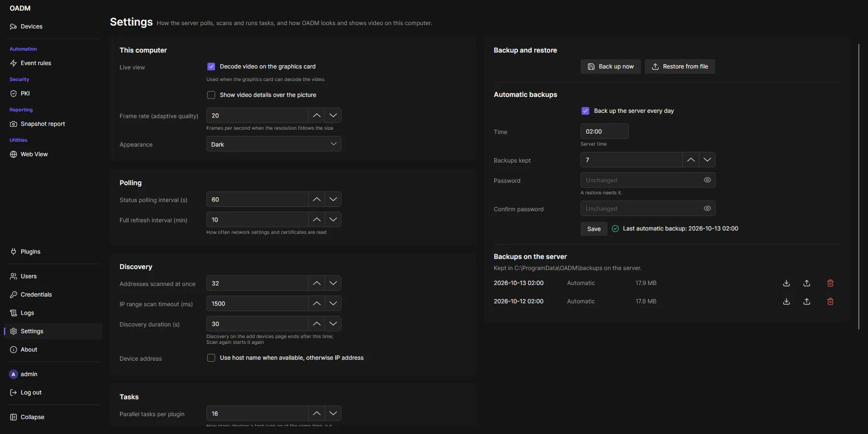Open Snapshot report

pos(53,124)
